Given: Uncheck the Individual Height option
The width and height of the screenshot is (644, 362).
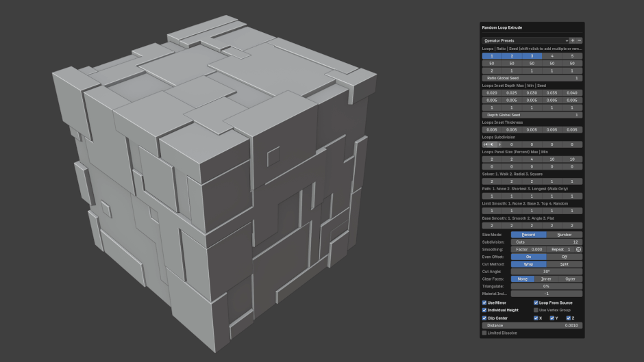Looking at the screenshot, I should click(484, 310).
